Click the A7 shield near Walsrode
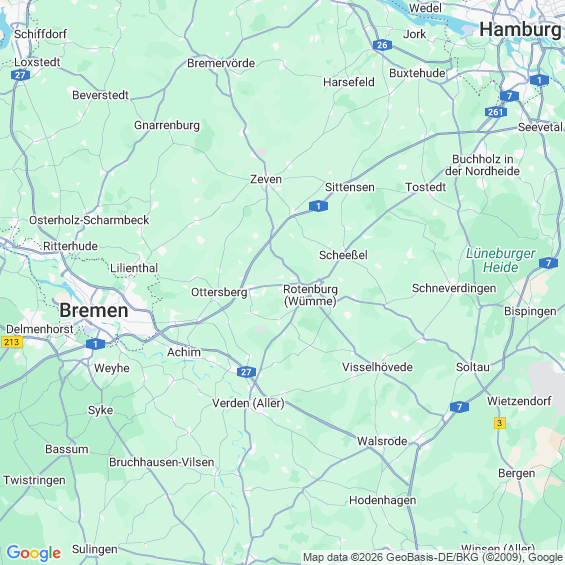565x565 pixels. 459,407
